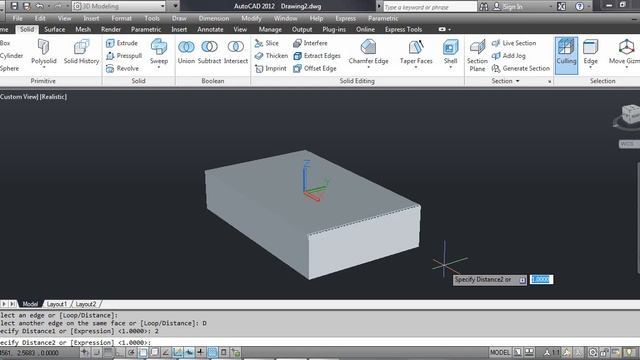Screen dimensions: 640x360
Task: Apply Union boolean operation
Action: [x=186, y=51]
